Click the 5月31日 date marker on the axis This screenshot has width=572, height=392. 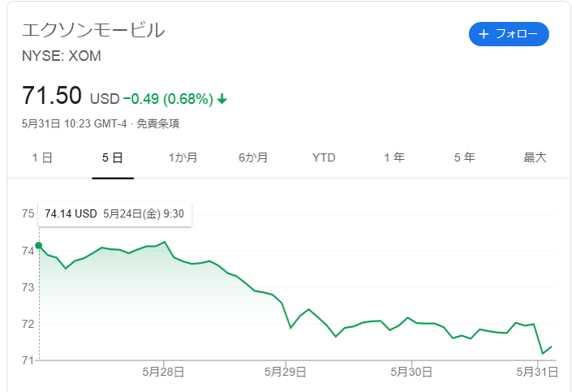click(x=537, y=372)
